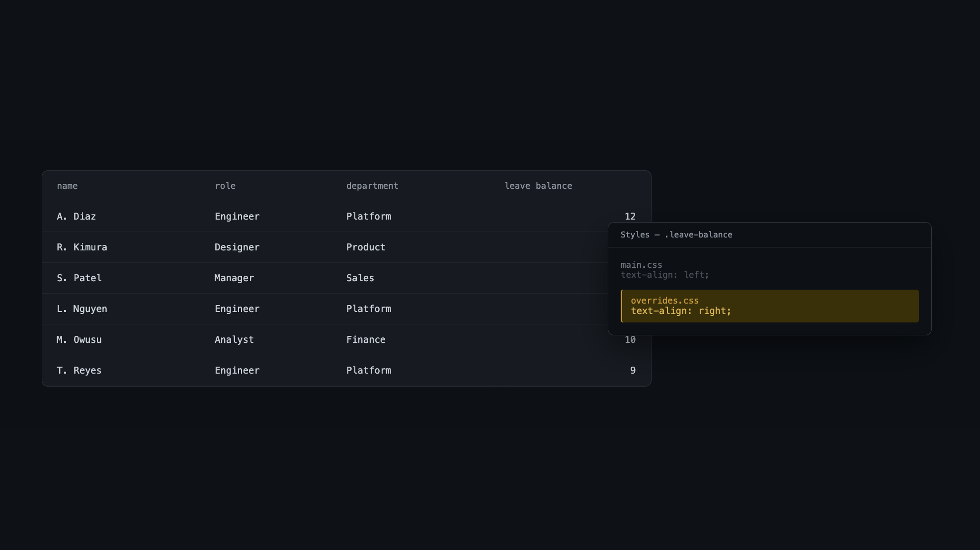Open the main.css source link
Viewport: 980px width, 550px height.
(641, 265)
